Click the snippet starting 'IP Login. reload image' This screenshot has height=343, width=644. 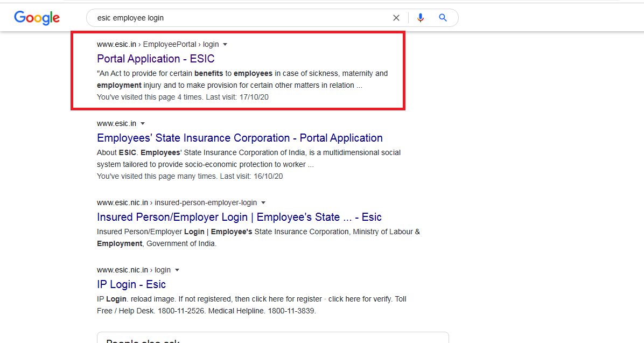[252, 305]
